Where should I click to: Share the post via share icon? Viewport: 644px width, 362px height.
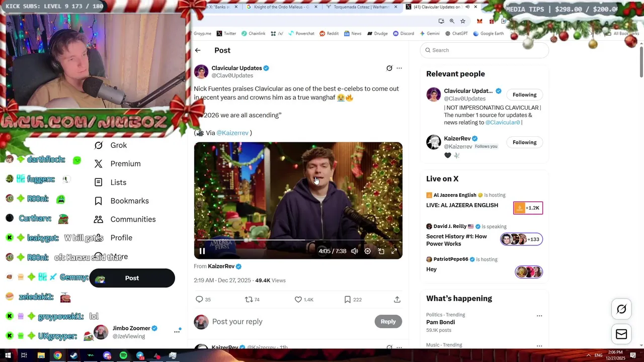point(397,300)
